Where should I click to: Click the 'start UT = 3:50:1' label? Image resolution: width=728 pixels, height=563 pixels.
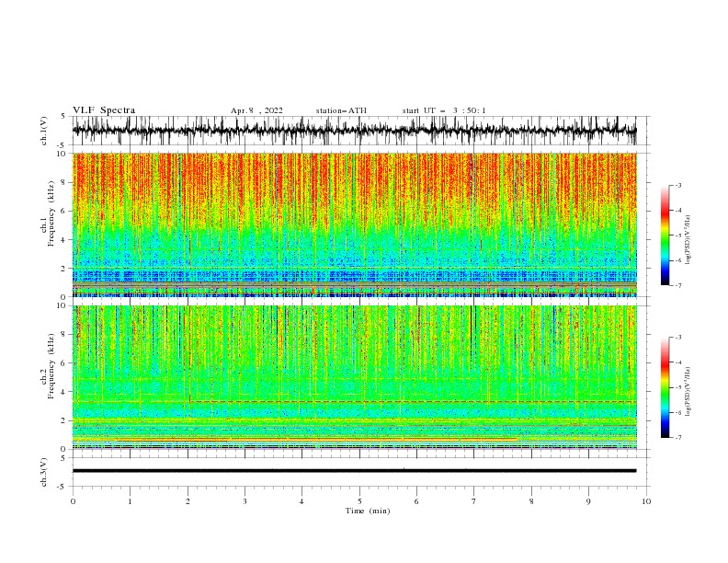point(444,110)
